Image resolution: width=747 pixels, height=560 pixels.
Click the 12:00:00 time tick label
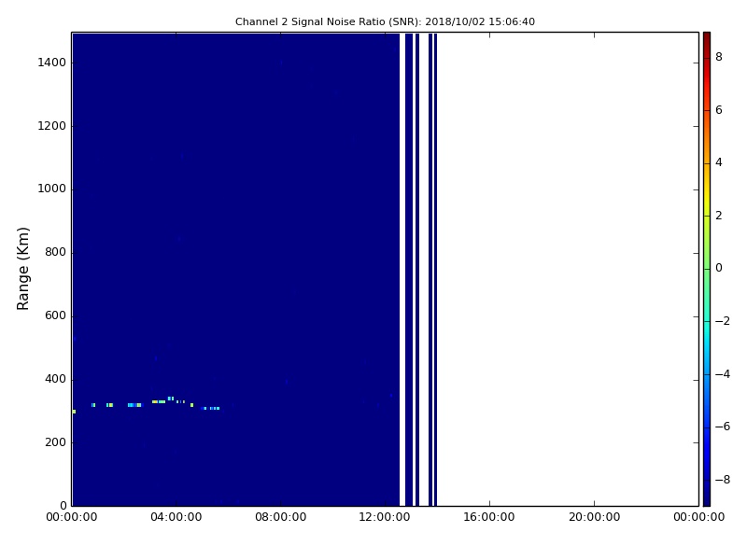385,517
